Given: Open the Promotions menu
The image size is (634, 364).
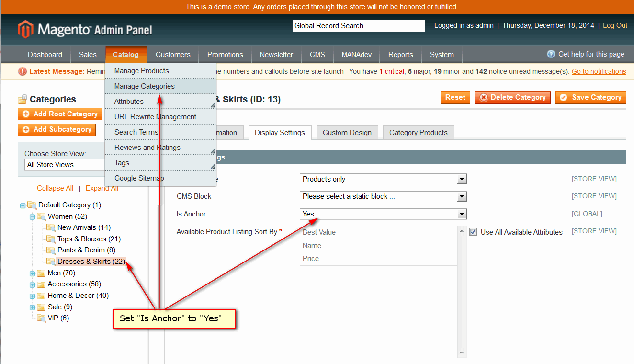Looking at the screenshot, I should (225, 55).
